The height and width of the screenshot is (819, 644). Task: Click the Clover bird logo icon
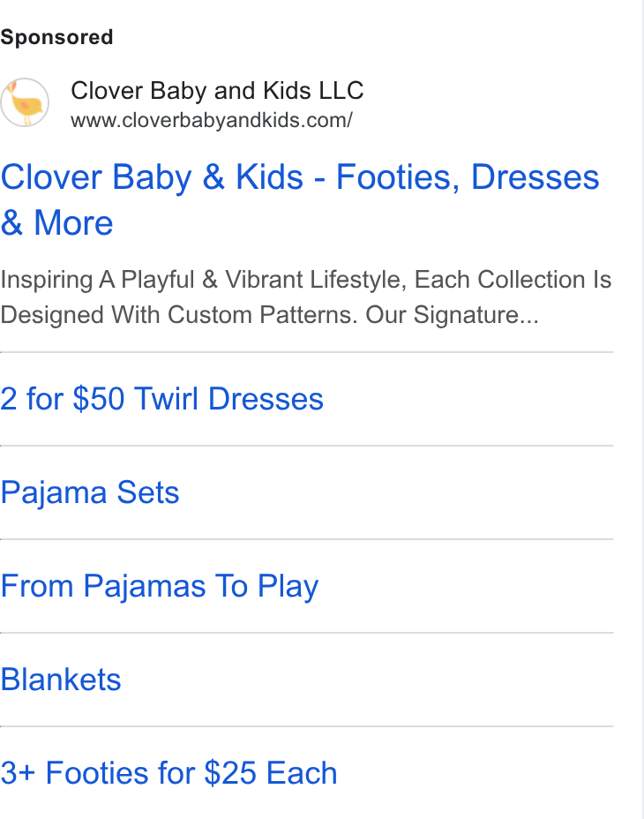pyautogui.click(x=25, y=102)
